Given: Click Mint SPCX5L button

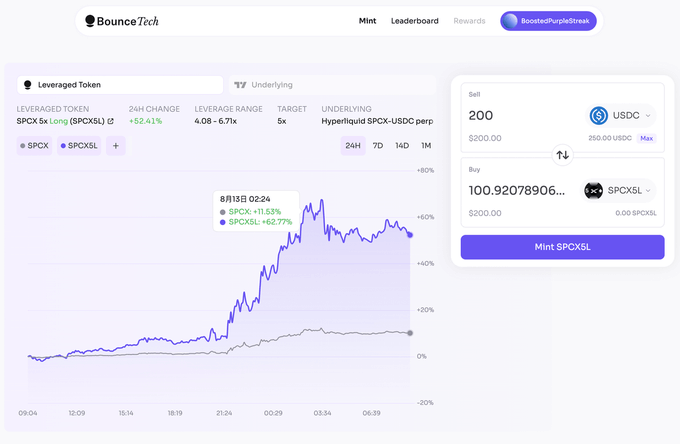Looking at the screenshot, I should tap(562, 247).
